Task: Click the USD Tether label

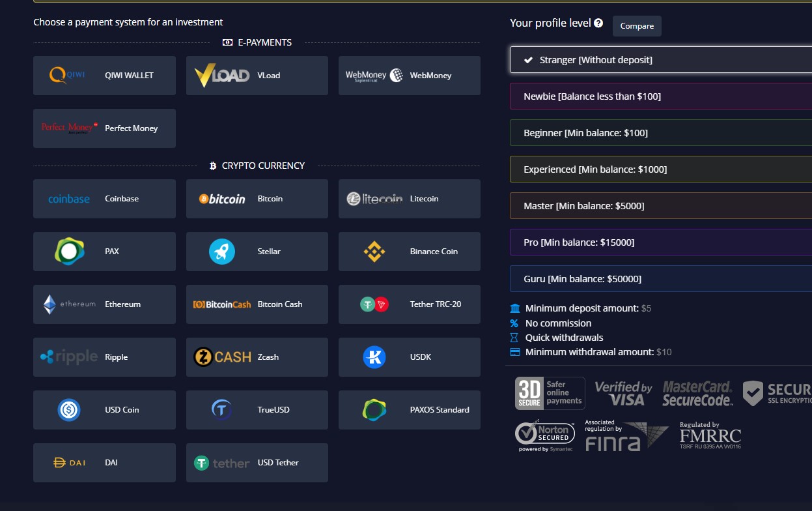Action: pyautogui.click(x=278, y=463)
